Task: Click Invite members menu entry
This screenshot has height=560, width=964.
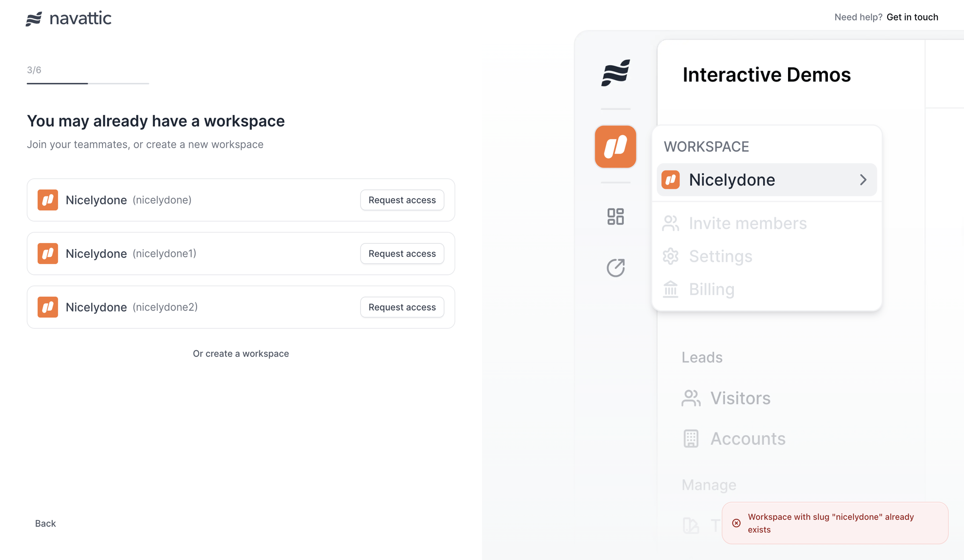Action: pyautogui.click(x=748, y=223)
